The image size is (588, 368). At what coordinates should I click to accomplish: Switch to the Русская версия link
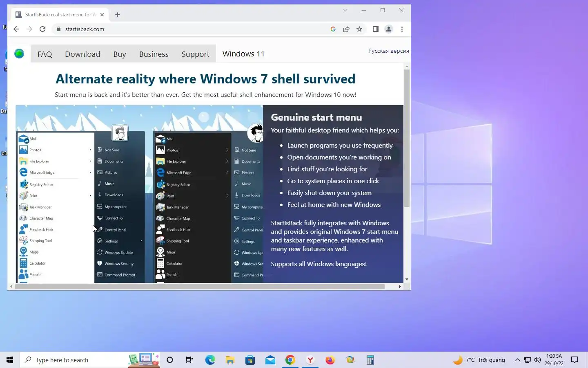coord(388,51)
